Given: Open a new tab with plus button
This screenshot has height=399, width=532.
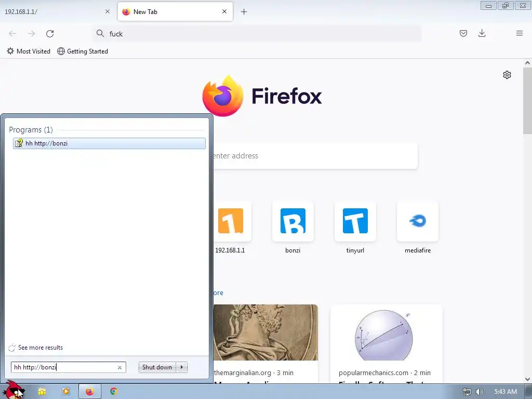Looking at the screenshot, I should [x=244, y=12].
